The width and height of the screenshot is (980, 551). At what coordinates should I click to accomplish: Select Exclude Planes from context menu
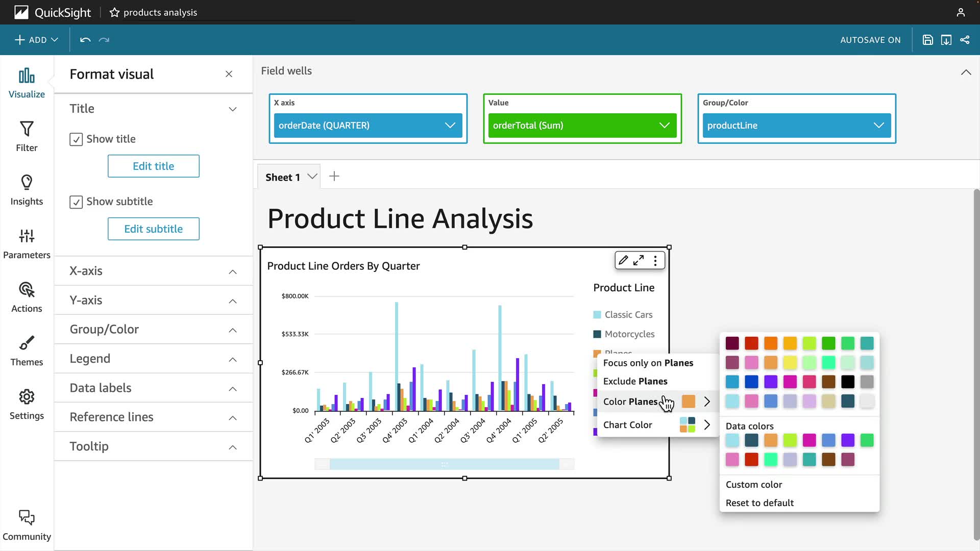[635, 381]
